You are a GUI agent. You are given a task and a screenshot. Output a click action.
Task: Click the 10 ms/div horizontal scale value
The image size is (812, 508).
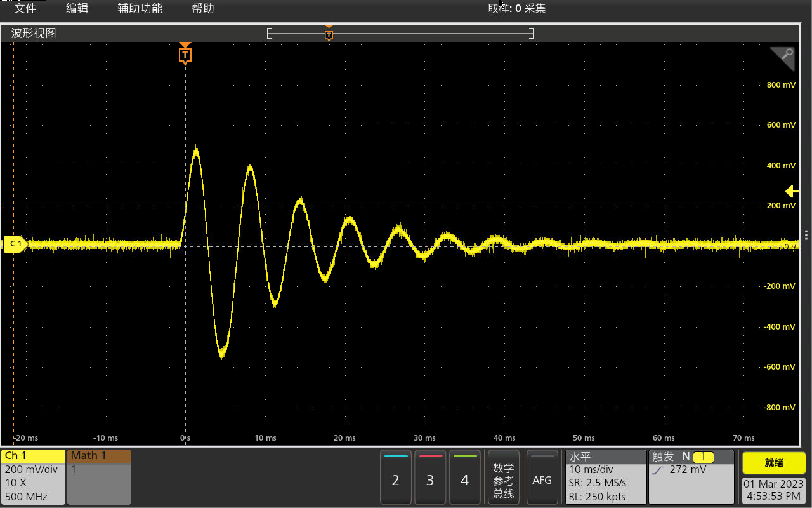591,470
